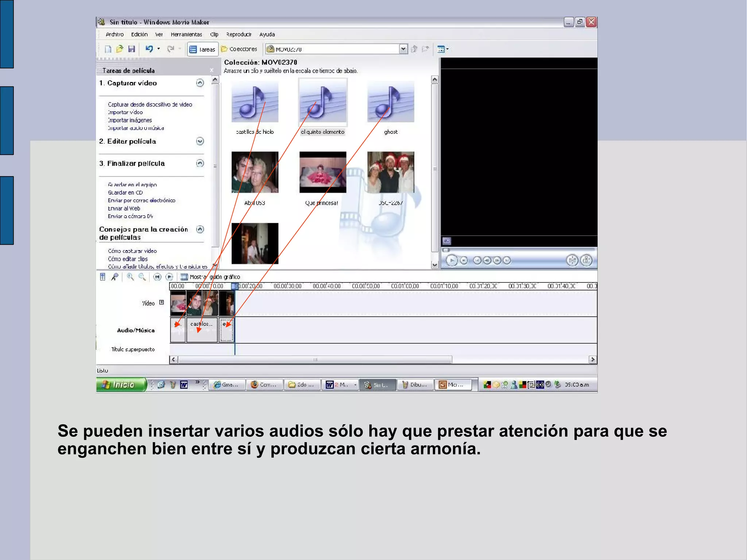Click the Play button in preview monitor
Image resolution: width=747 pixels, height=560 pixels.
[452, 260]
